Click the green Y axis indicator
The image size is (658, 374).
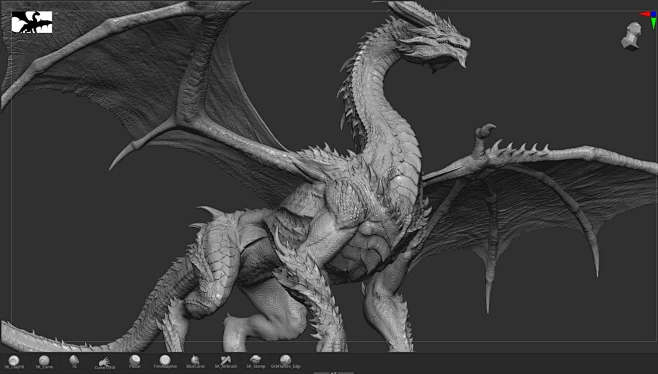pos(653,24)
